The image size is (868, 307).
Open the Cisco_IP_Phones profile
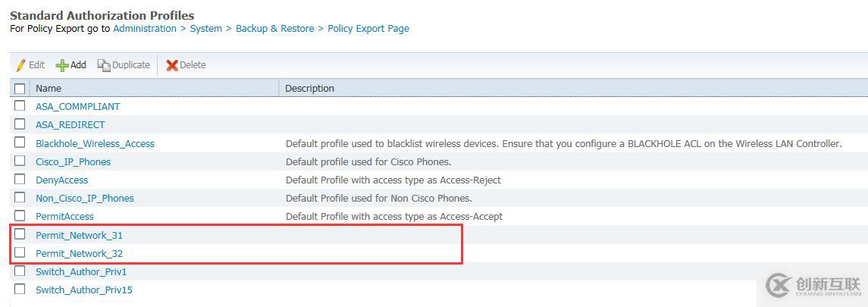coord(73,161)
